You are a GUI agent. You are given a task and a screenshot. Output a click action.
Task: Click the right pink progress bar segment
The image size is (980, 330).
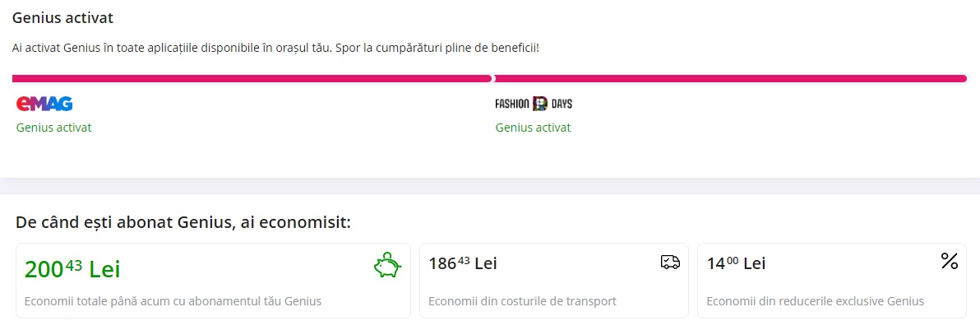(731, 79)
